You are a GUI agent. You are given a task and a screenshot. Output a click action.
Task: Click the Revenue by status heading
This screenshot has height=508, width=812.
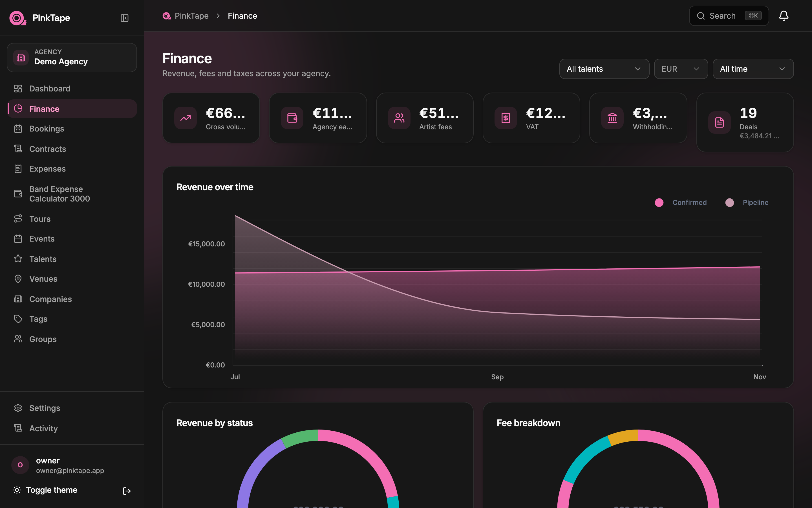[214, 423]
